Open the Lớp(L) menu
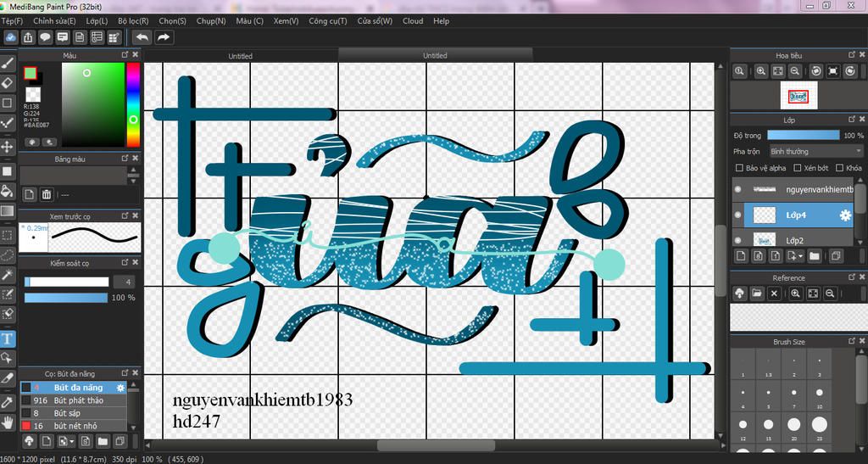868x464 pixels. [97, 21]
